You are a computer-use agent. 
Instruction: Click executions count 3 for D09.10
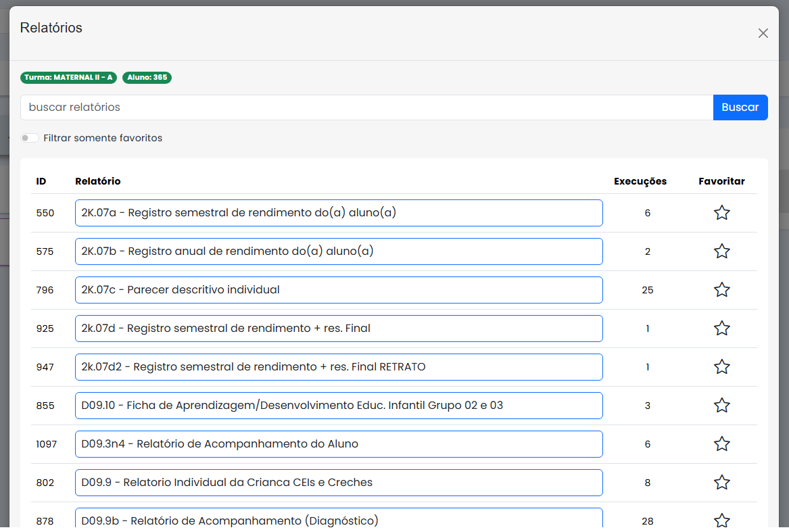[x=647, y=406]
